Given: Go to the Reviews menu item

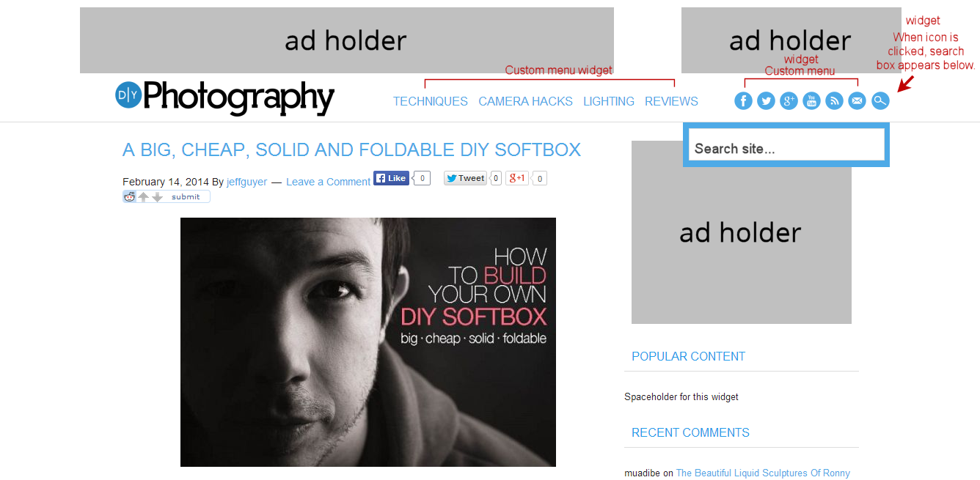Looking at the screenshot, I should pyautogui.click(x=671, y=101).
